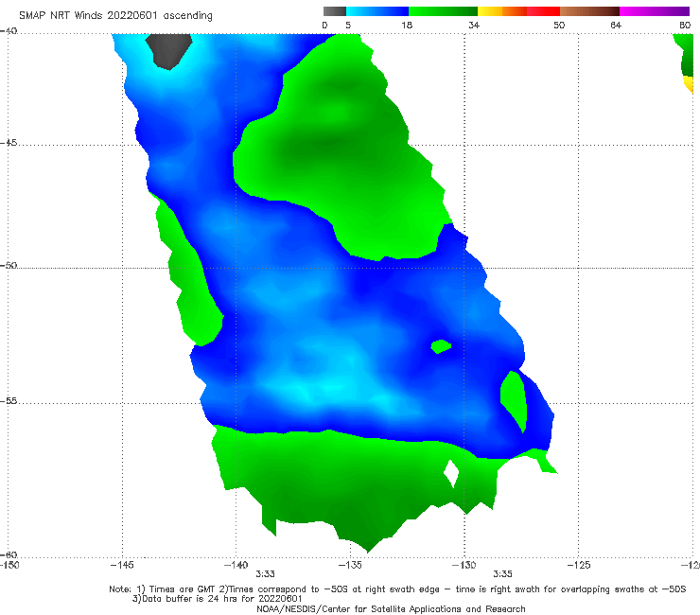Click the NOAA/NESDIS credit line
Screen dimensions: 700x615
pyautogui.click(x=391, y=609)
